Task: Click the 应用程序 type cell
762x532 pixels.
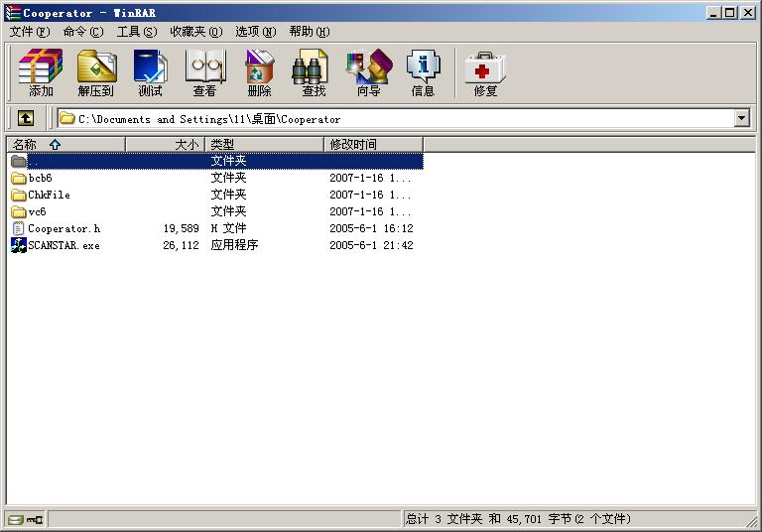Action: [x=234, y=245]
